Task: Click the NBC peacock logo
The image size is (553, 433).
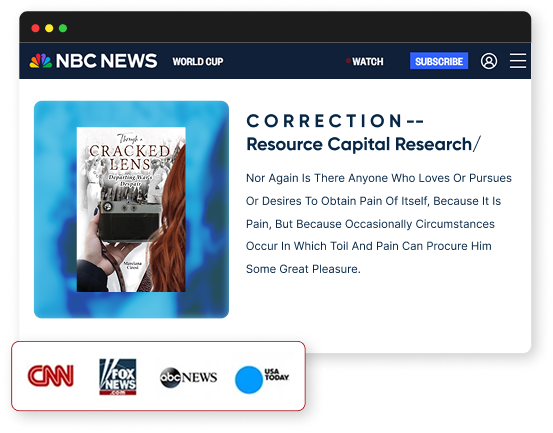Action: point(41,61)
